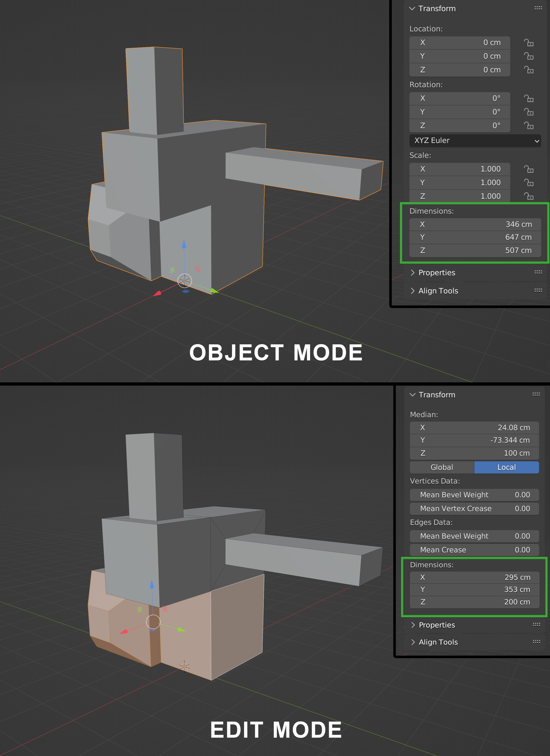Toggle the Location X lock icon
Screen dimensions: 550x756
(528, 43)
